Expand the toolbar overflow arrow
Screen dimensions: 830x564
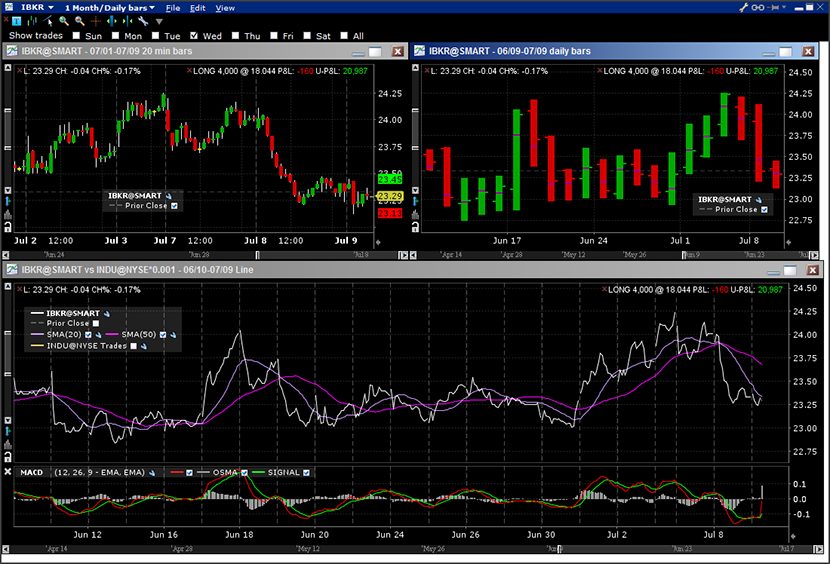[159, 21]
